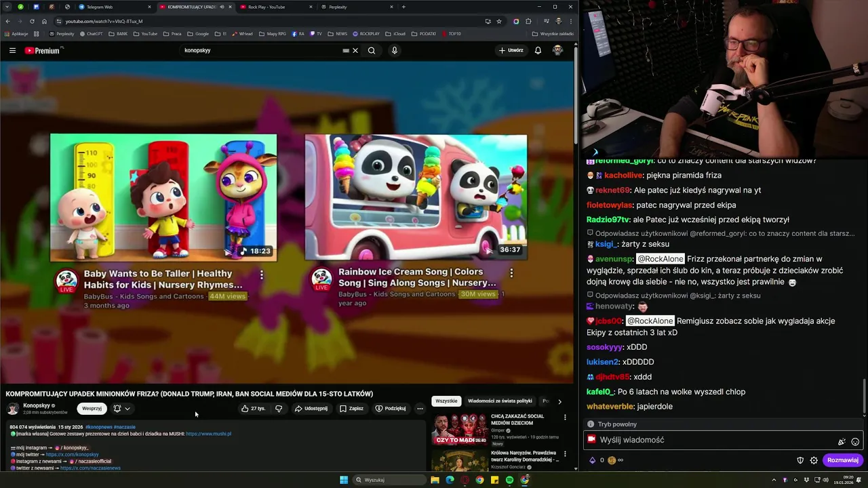Open the YouTube account avatar menu
Viewport: 868px width, 488px height.
[x=557, y=50]
